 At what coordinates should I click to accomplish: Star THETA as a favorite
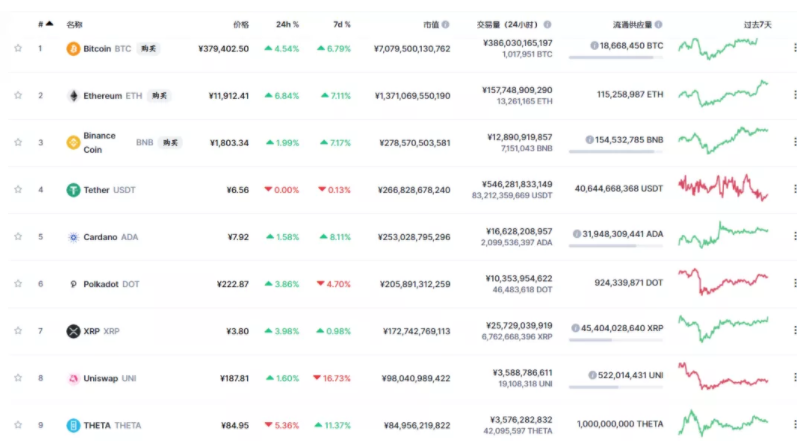click(18, 425)
